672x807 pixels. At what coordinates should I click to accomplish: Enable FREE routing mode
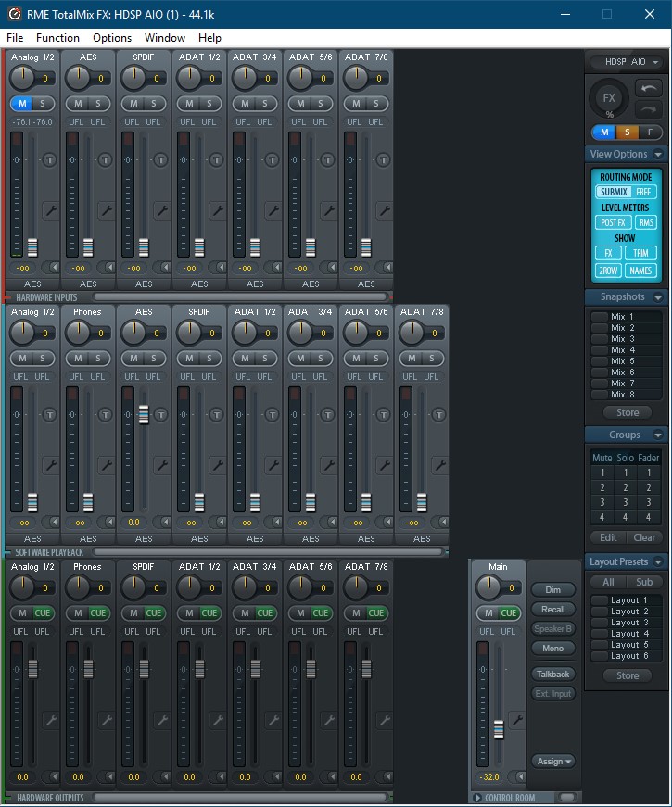click(643, 192)
